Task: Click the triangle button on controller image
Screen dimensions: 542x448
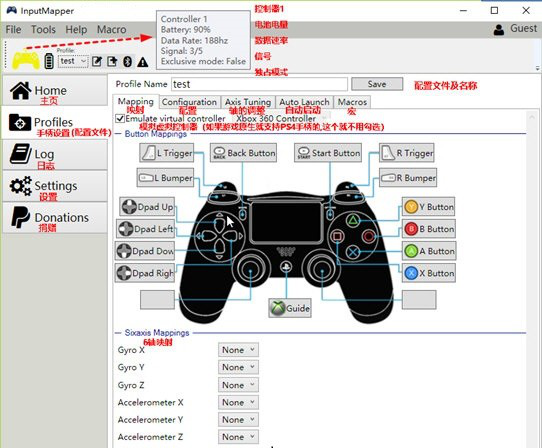Action: coord(353,220)
